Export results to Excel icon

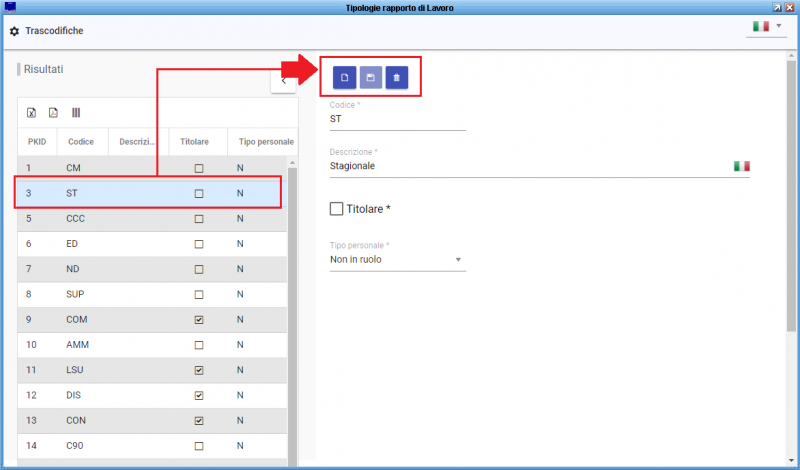32,113
